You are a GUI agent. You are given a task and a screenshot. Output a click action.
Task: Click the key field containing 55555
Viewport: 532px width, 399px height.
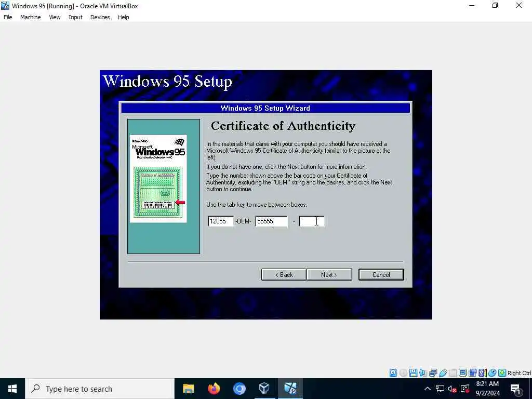click(x=271, y=221)
